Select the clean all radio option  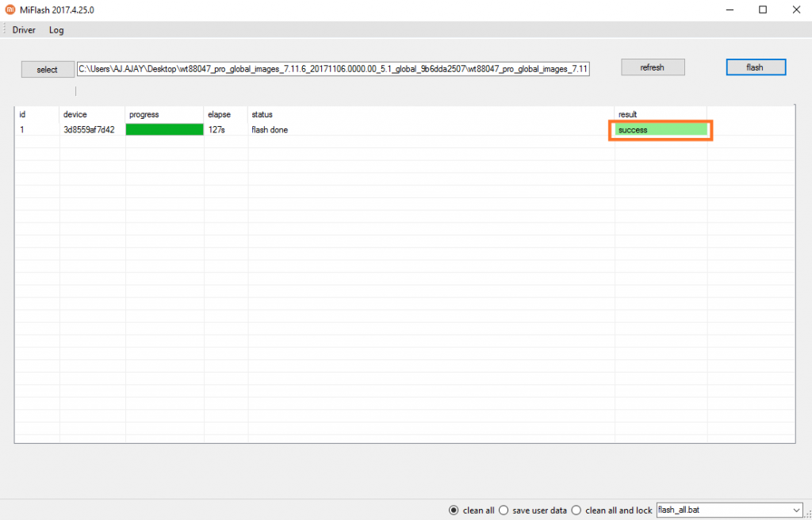click(x=471, y=510)
